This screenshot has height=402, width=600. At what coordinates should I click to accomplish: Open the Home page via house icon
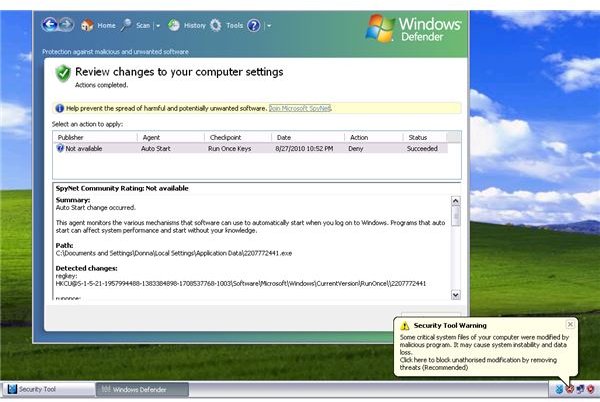[x=87, y=26]
